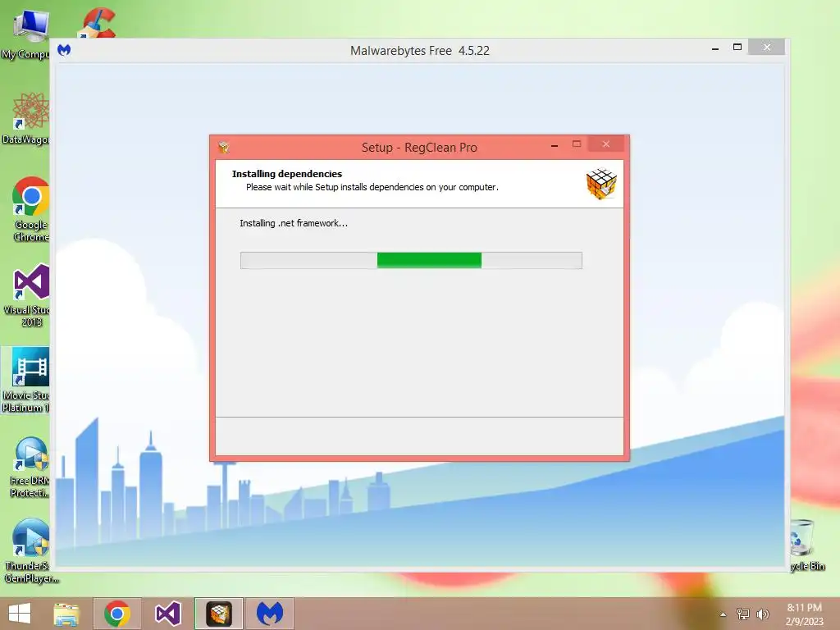Close the Setup - RegClean Pro window

606,144
